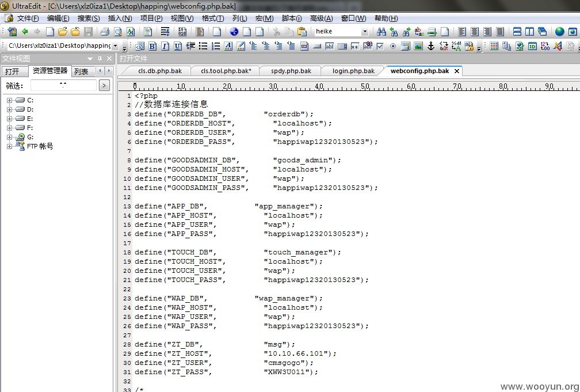Click the Align Right icon
This screenshot has height=392, width=580.
[x=487, y=32]
